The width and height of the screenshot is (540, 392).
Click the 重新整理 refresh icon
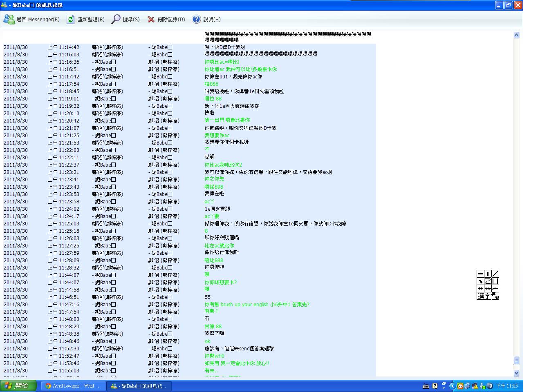click(71, 19)
